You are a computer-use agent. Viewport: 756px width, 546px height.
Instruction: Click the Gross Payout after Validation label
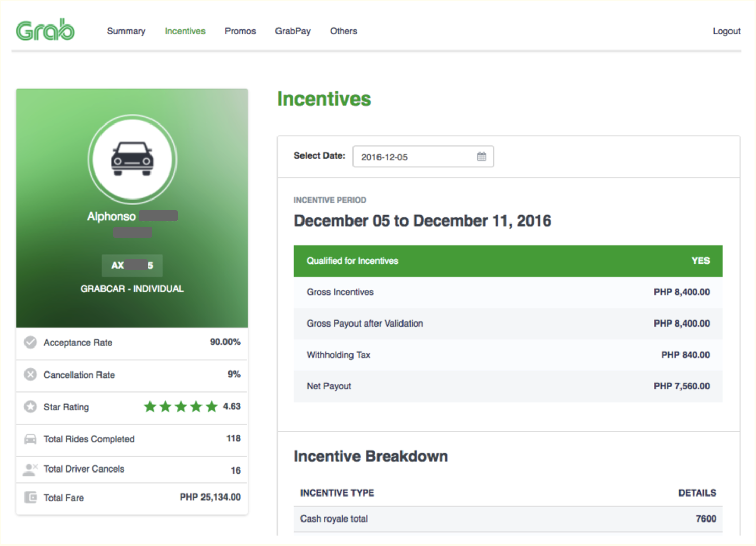click(x=365, y=324)
